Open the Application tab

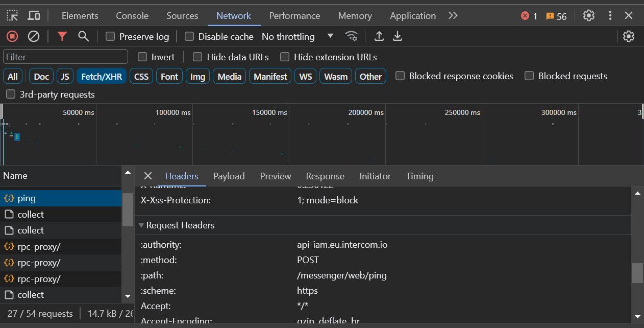coord(413,16)
